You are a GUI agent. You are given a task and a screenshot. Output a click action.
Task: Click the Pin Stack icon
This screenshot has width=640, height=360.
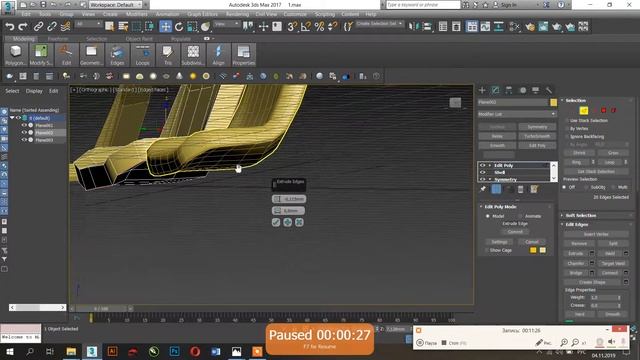(x=483, y=189)
